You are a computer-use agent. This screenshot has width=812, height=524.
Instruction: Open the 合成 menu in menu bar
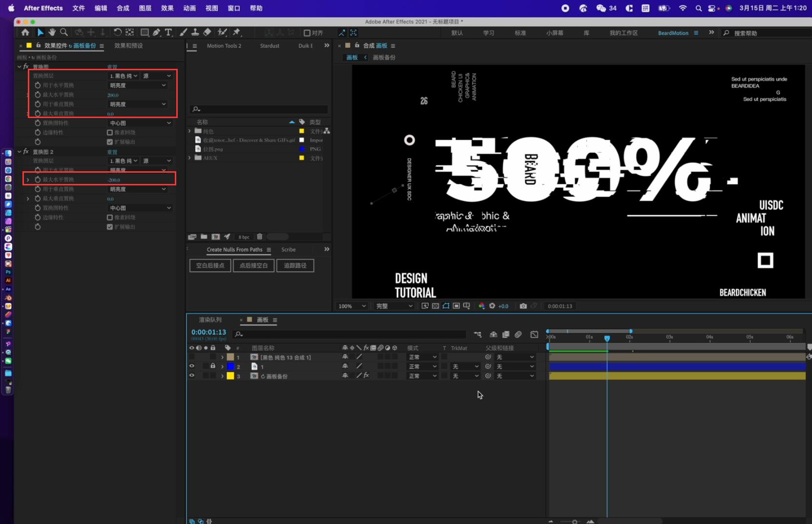point(123,8)
